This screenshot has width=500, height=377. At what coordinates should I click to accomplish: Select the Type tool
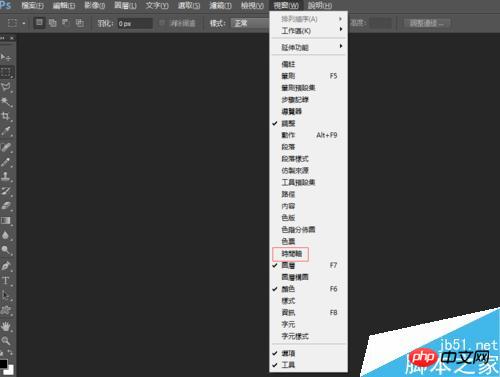point(6,280)
